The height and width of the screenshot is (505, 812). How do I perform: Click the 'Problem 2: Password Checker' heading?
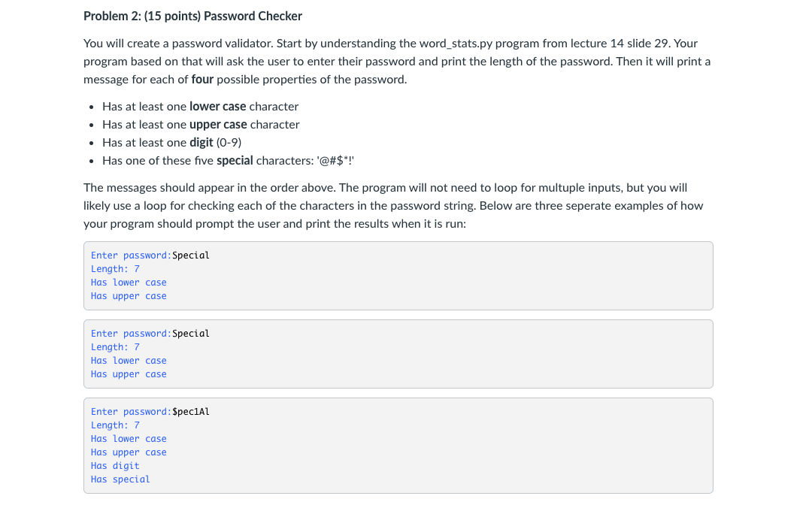(x=192, y=16)
